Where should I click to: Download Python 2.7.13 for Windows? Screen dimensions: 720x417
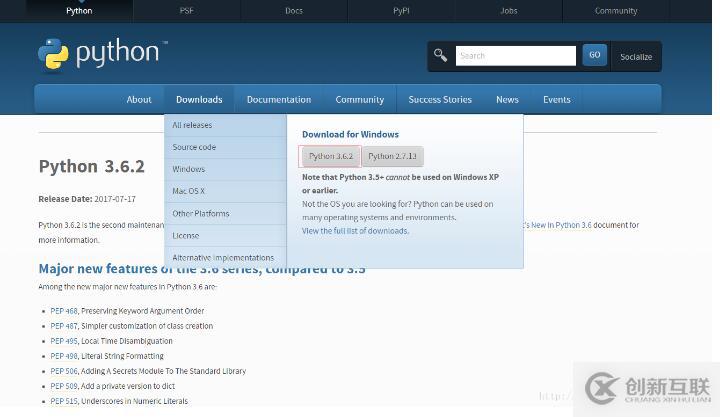coord(392,156)
